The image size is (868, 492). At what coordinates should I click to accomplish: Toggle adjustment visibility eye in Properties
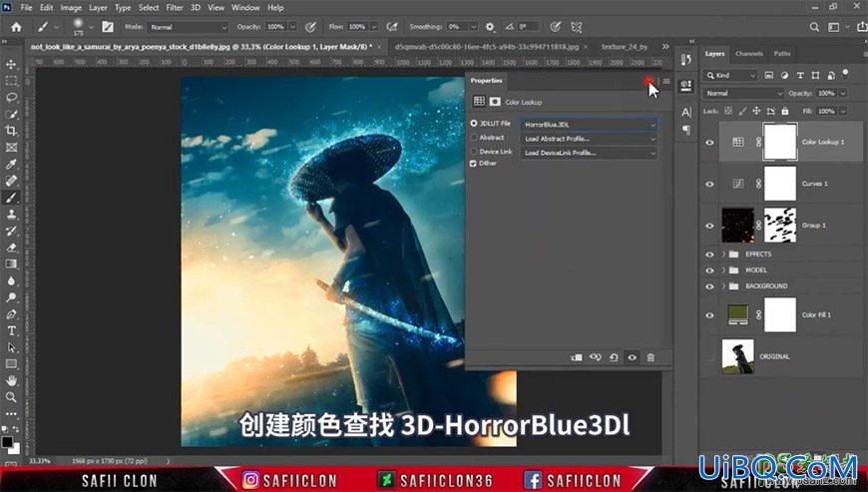(632, 357)
